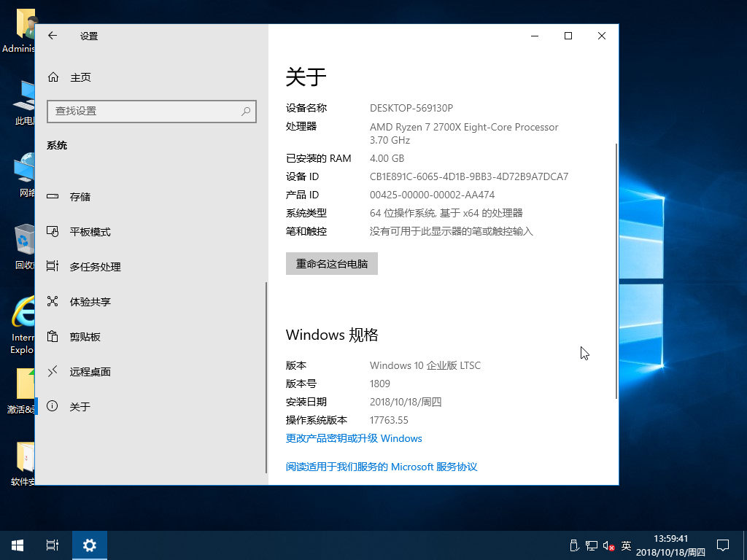Click the product ID 00425-00000-00002-AA474
Image resolution: width=747 pixels, height=560 pixels.
pyautogui.click(x=432, y=195)
